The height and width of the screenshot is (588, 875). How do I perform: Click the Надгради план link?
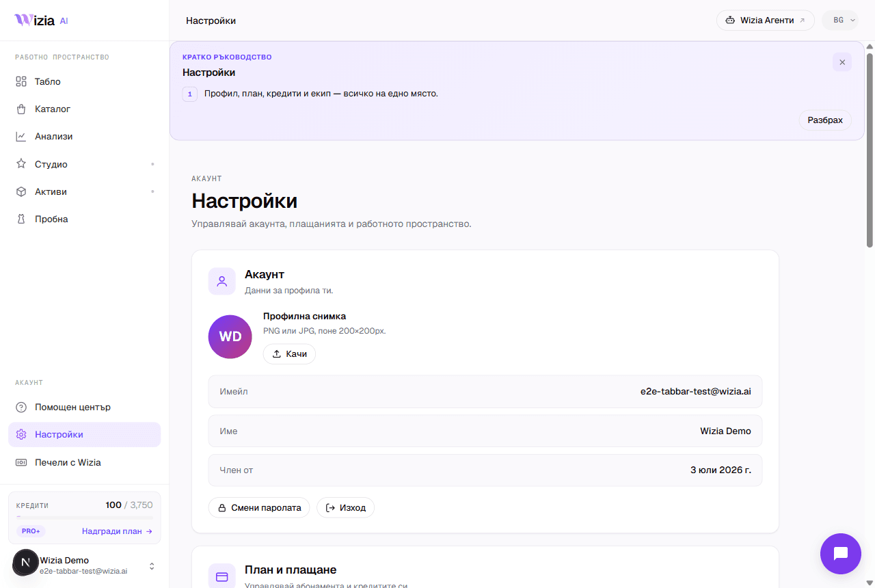[x=117, y=531]
